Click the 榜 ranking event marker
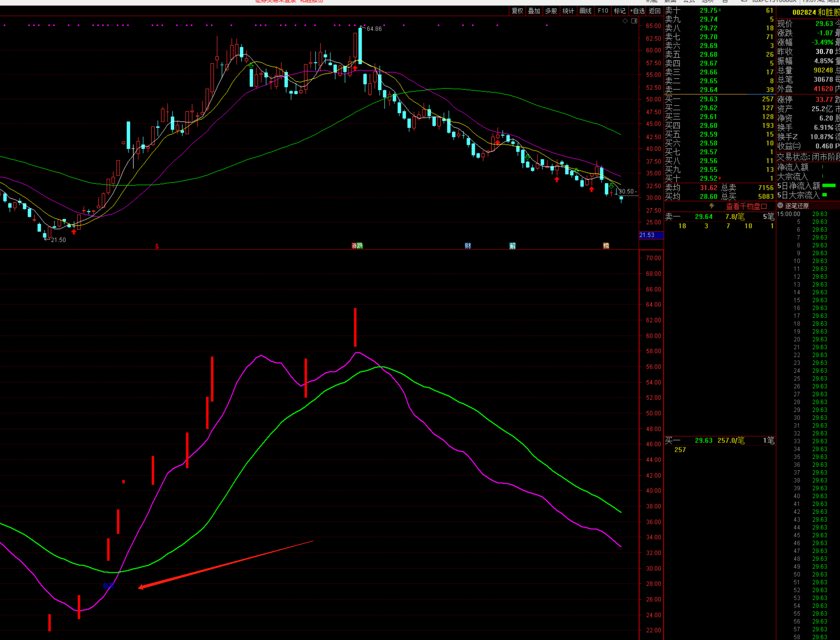 coord(606,246)
